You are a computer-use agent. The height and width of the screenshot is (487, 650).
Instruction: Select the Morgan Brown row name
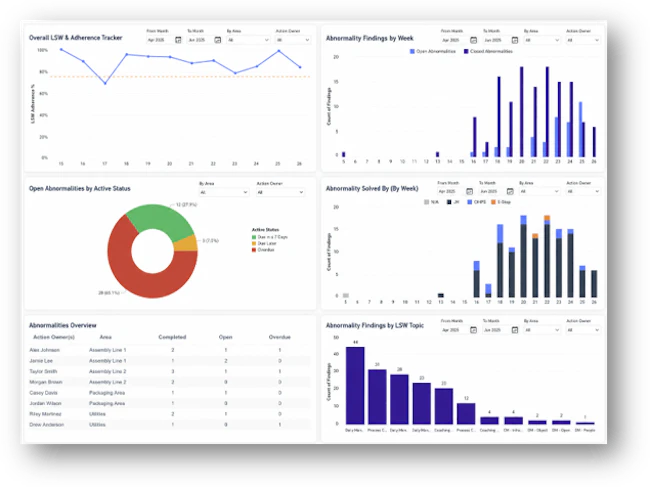pyautogui.click(x=46, y=382)
